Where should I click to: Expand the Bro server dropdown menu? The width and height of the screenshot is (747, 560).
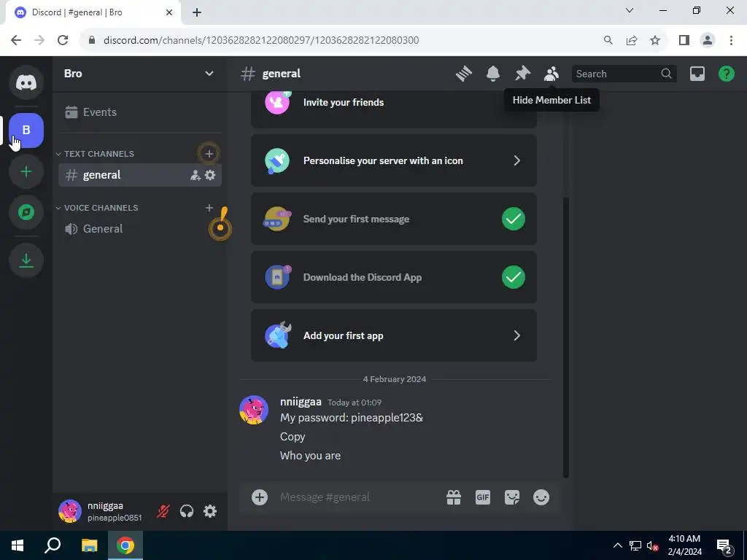pyautogui.click(x=209, y=74)
